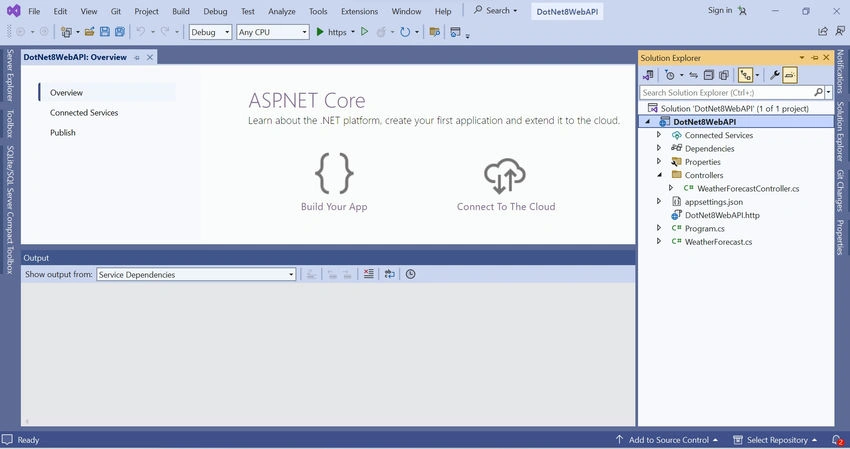
Task: Toggle Preview Selected Items in Solution Explorer
Action: (790, 75)
